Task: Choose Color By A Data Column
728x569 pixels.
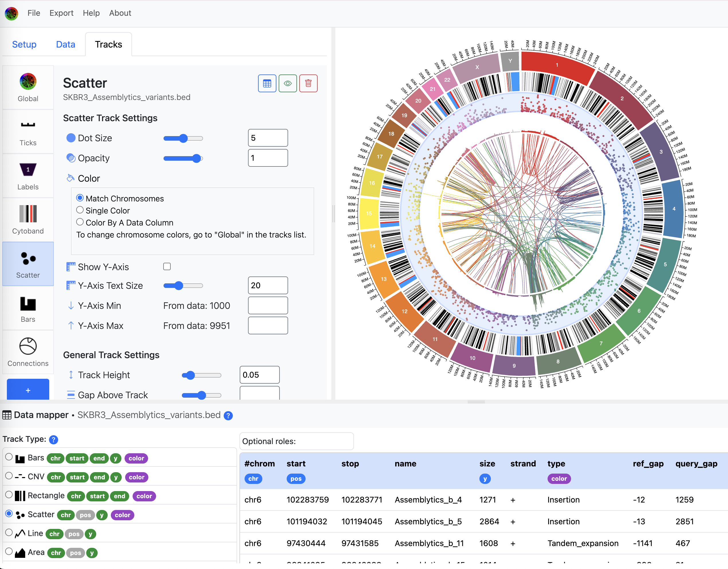Action: coord(80,222)
